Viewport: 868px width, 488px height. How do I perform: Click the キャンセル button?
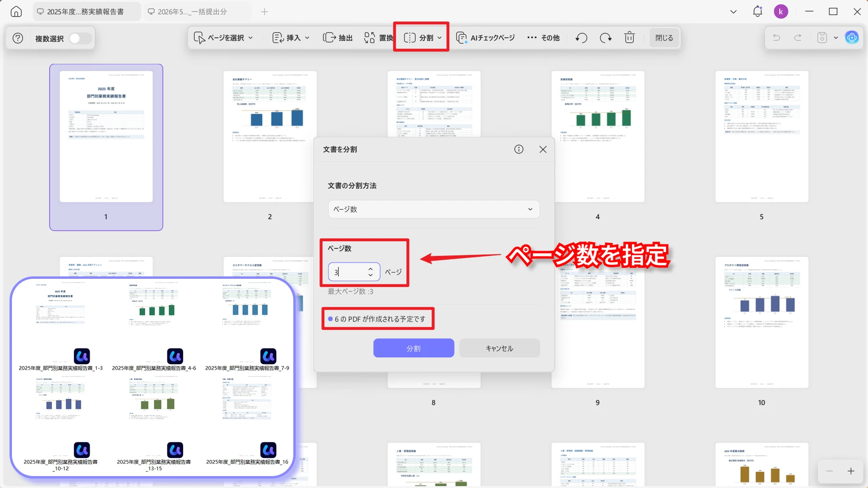click(x=499, y=348)
